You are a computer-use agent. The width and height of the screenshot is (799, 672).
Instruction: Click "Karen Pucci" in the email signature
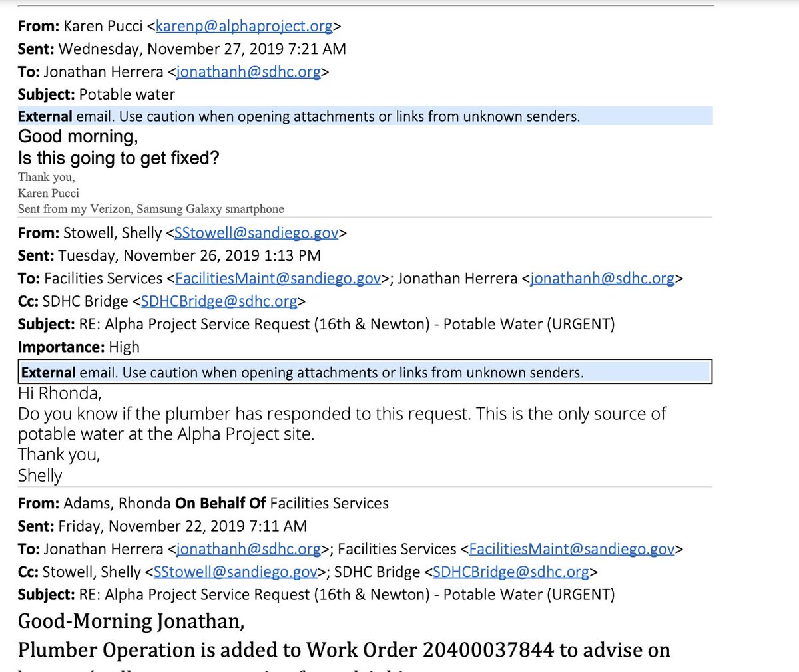[x=49, y=193]
